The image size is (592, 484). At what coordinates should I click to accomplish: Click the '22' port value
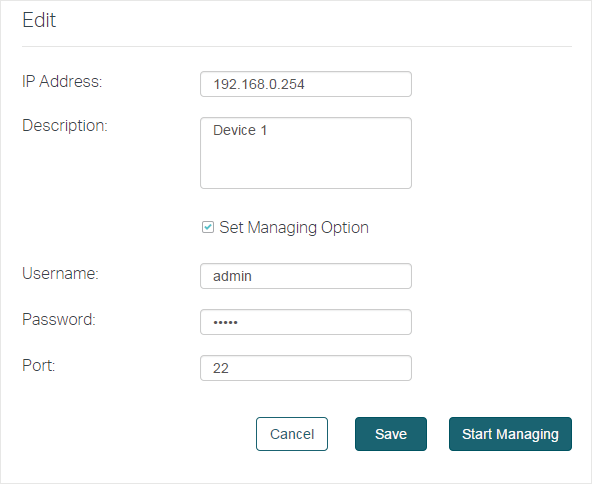pos(221,368)
